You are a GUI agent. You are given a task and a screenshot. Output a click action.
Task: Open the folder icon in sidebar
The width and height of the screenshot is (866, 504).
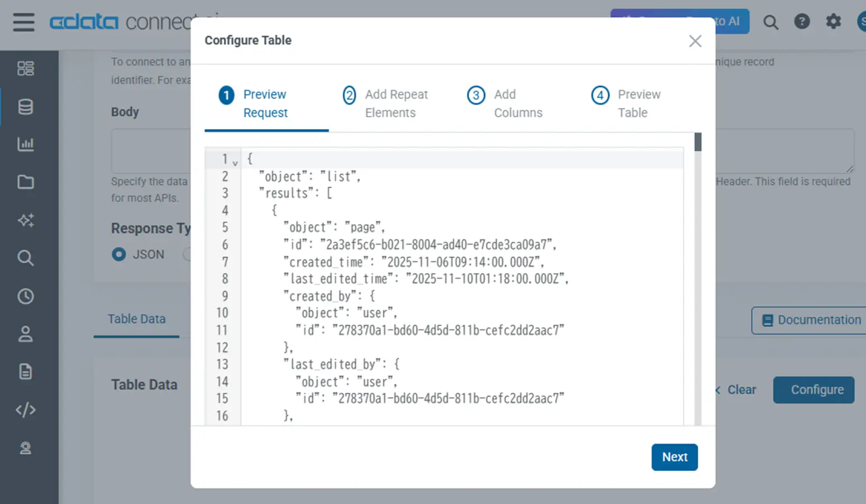tap(26, 182)
